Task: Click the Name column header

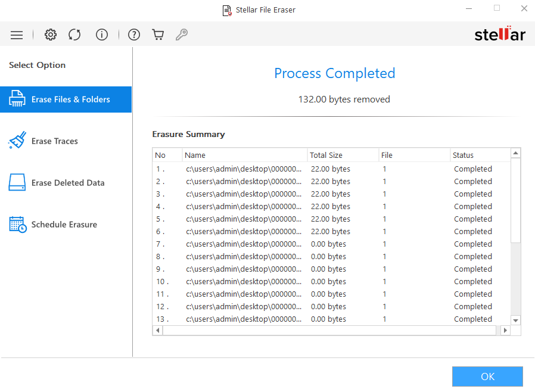Action: (244, 155)
